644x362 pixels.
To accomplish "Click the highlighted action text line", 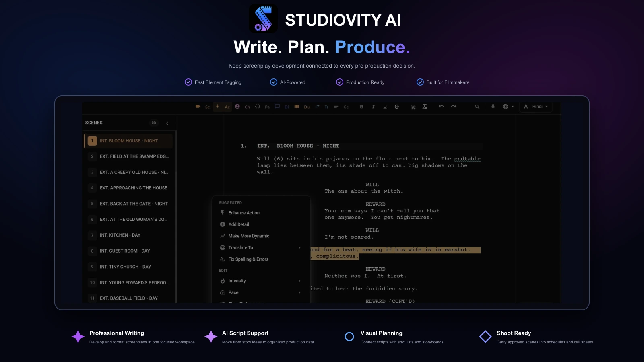I will tap(395, 253).
